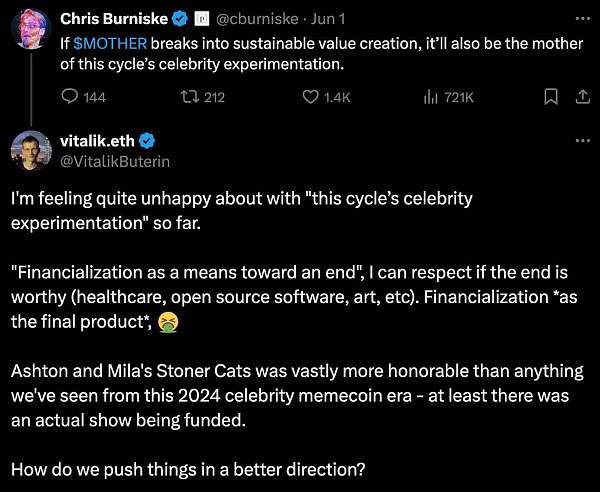Share Chris Burniske's tweet
The height and width of the screenshot is (492, 600).
click(x=581, y=97)
